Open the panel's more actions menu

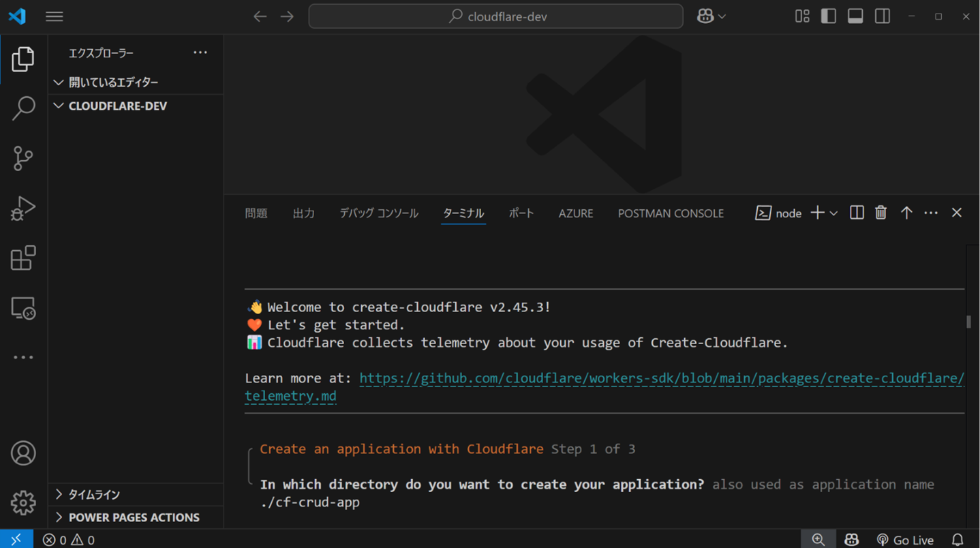tap(931, 213)
